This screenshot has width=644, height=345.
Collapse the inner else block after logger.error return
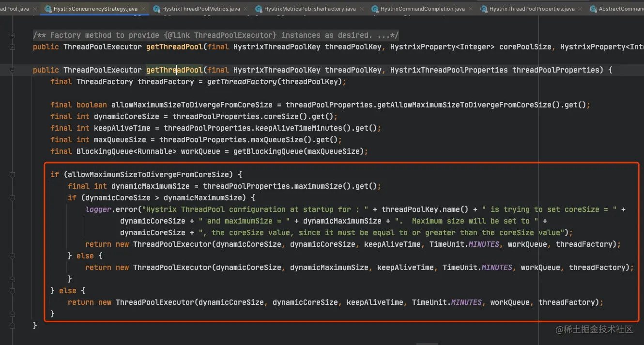tap(12, 256)
